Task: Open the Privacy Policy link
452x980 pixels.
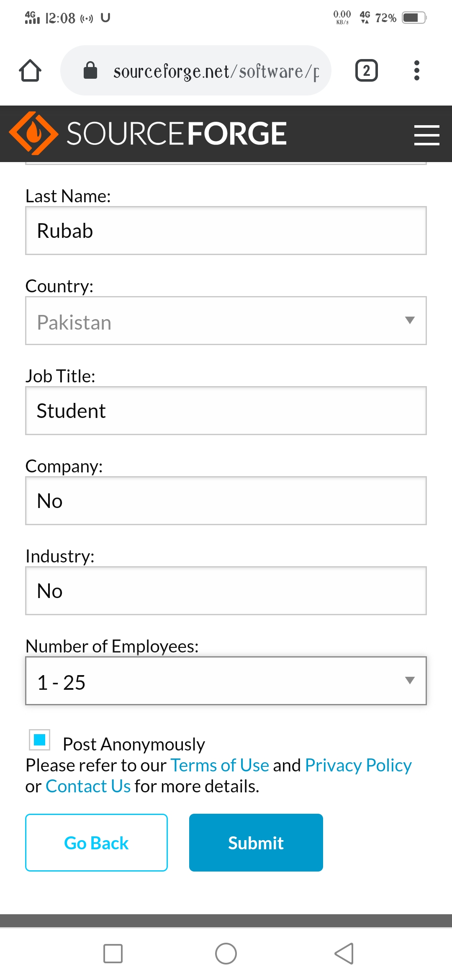Action: point(359,766)
